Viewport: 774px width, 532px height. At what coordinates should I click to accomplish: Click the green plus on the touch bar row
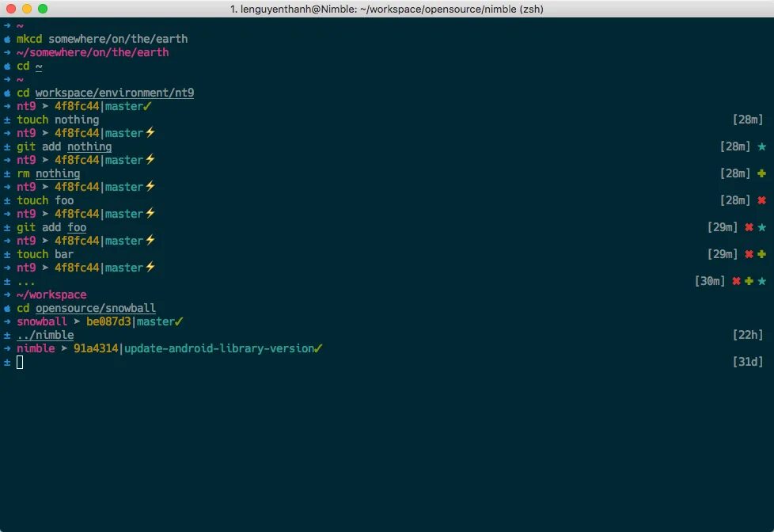(x=761, y=254)
